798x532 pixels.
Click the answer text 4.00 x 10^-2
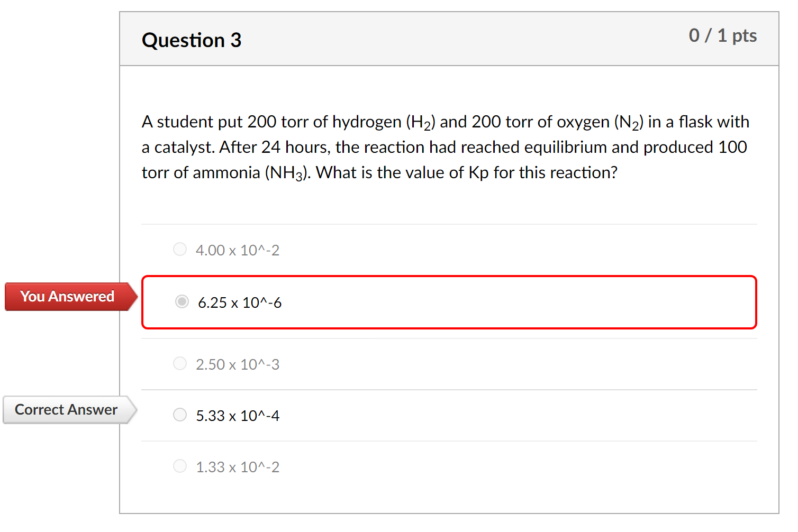[x=238, y=250]
